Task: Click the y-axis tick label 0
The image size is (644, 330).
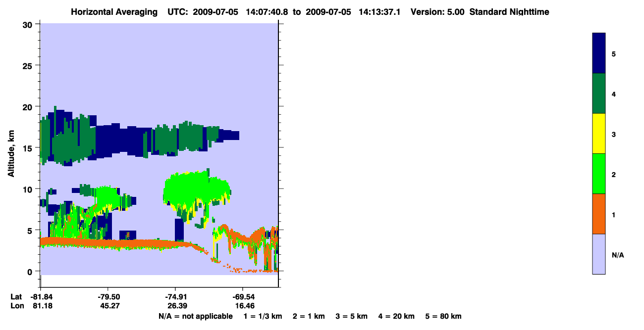Action: click(31, 271)
